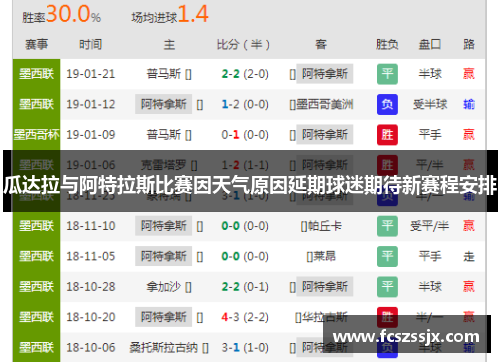Open away team 帕丘卡
500x362 pixels.
pos(325,226)
